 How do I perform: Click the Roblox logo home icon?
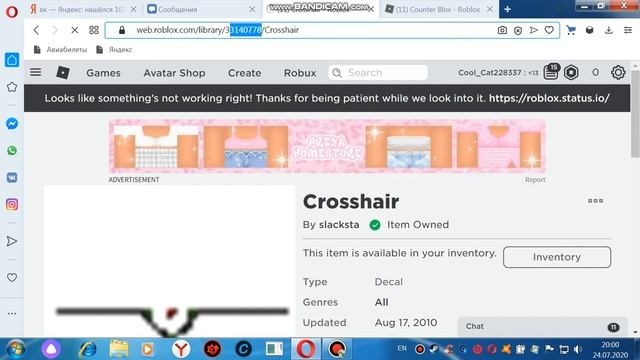pos(62,73)
